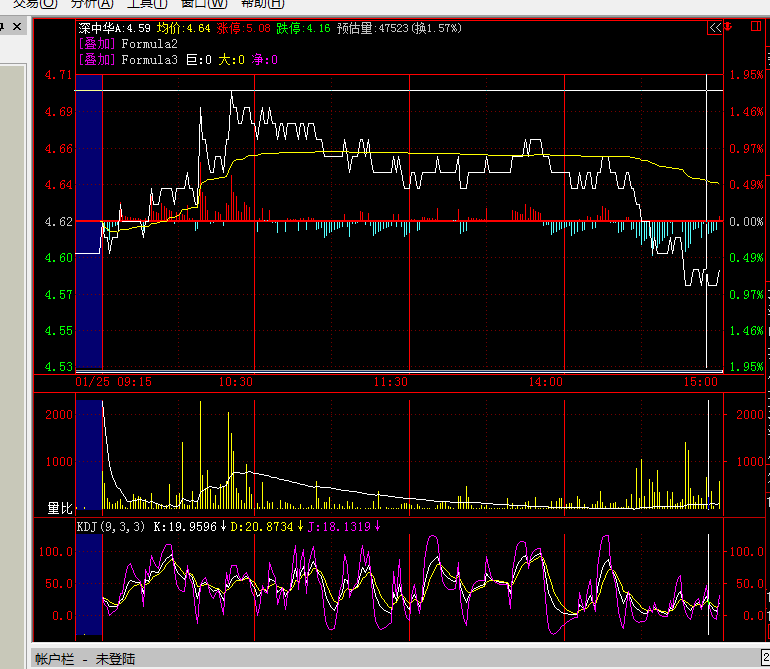770x669 pixels.
Task: Click the 量比 label in volume panel
Action: 60,508
